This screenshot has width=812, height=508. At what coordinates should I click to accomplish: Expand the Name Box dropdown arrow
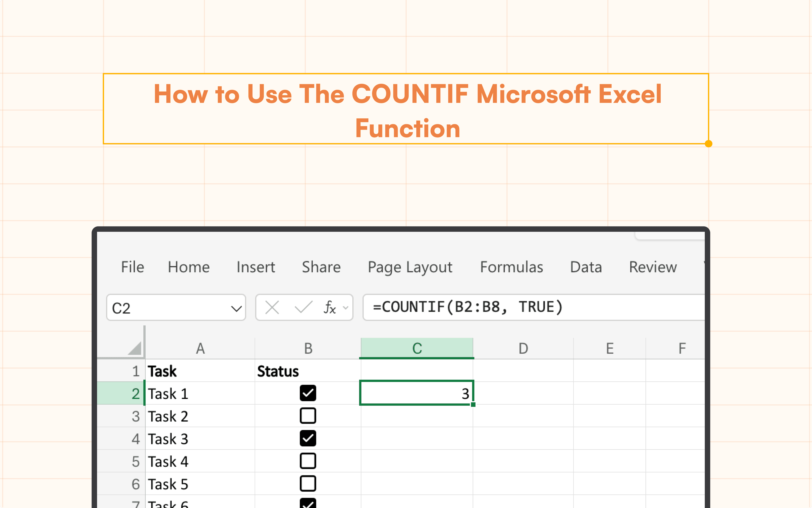pyautogui.click(x=237, y=308)
